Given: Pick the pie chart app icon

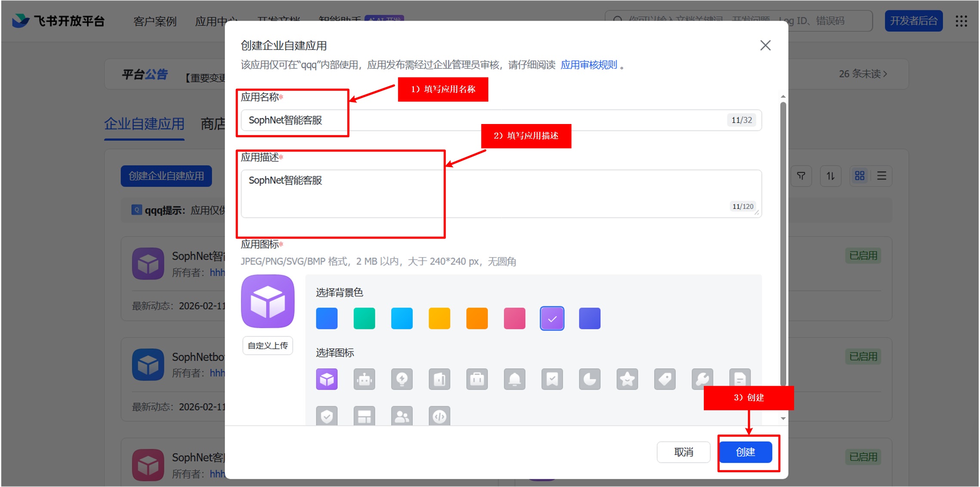Looking at the screenshot, I should point(589,379).
